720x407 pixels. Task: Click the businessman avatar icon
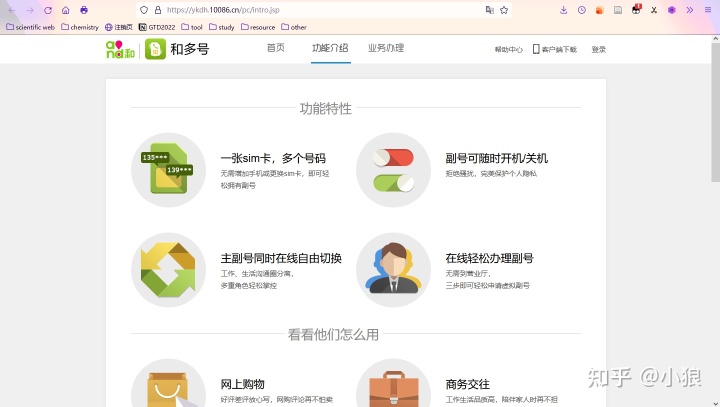pyautogui.click(x=393, y=270)
